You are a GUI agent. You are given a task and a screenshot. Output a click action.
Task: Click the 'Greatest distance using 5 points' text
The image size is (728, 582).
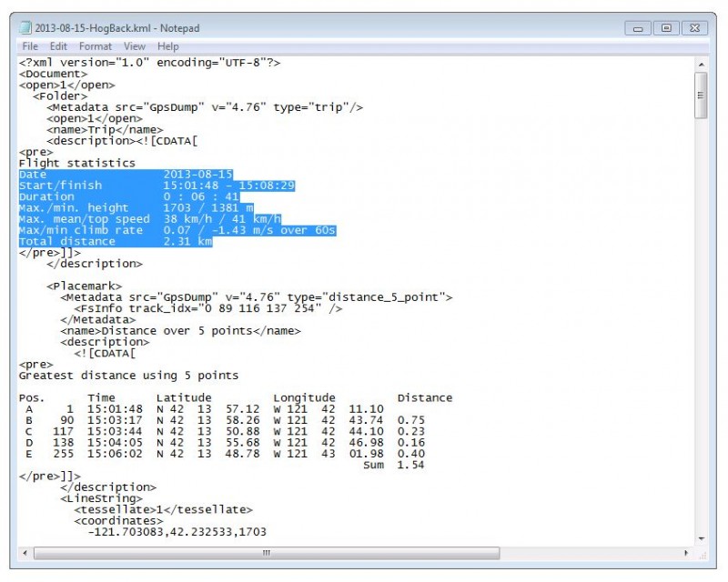point(128,375)
